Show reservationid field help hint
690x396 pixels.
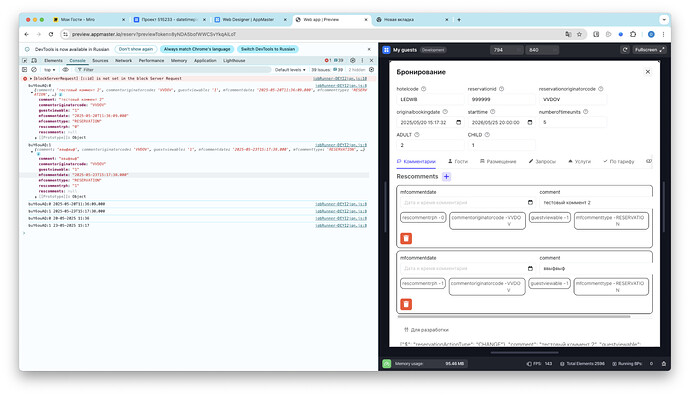point(501,89)
